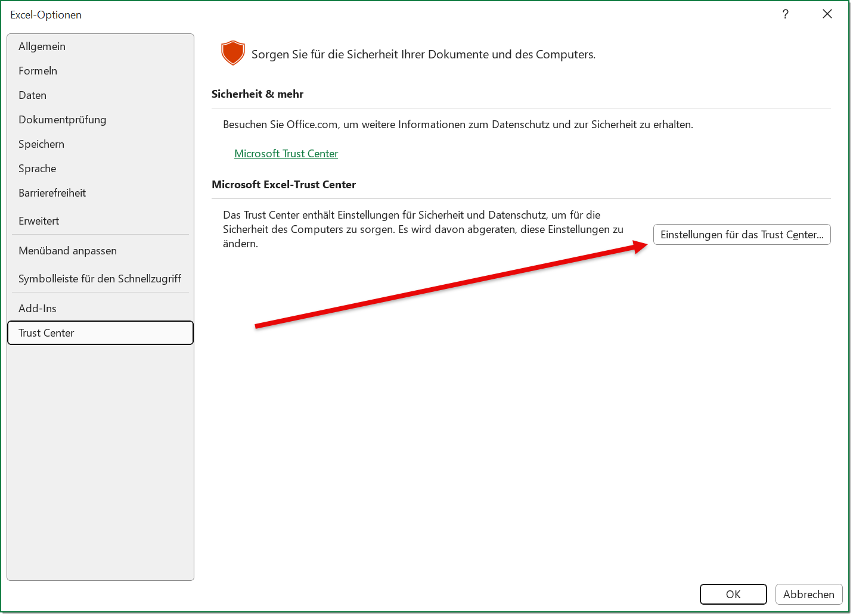Viewport: 853px width, 616px height.
Task: Open the Allgemein options category
Action: coord(42,46)
